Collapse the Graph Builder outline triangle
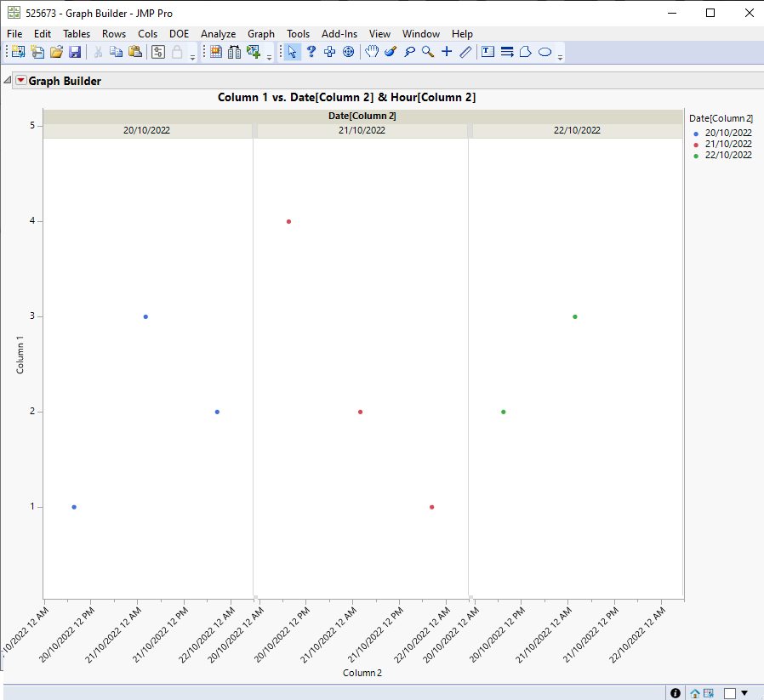 (x=8, y=81)
